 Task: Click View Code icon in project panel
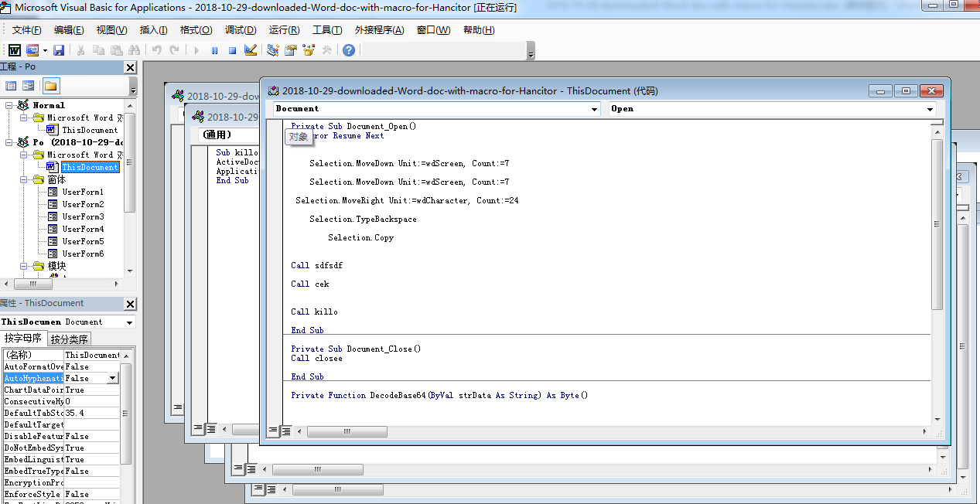pos(11,86)
